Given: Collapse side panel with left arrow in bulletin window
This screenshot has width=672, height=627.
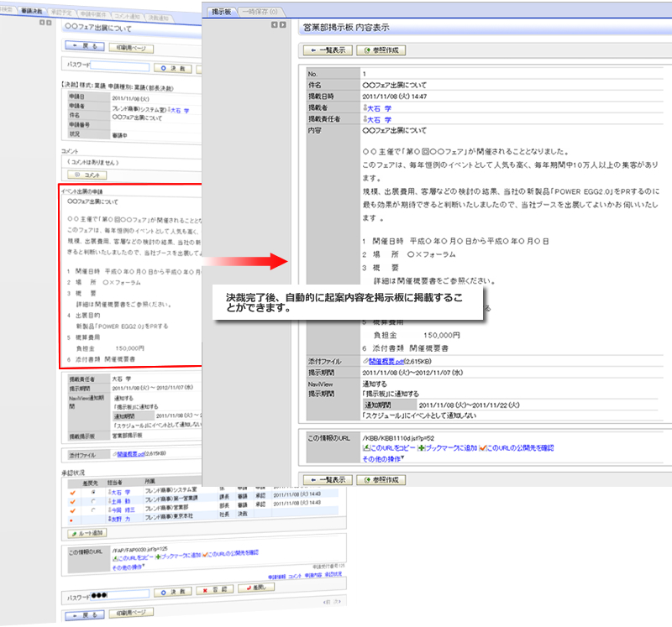Looking at the screenshot, I should (275, 25).
